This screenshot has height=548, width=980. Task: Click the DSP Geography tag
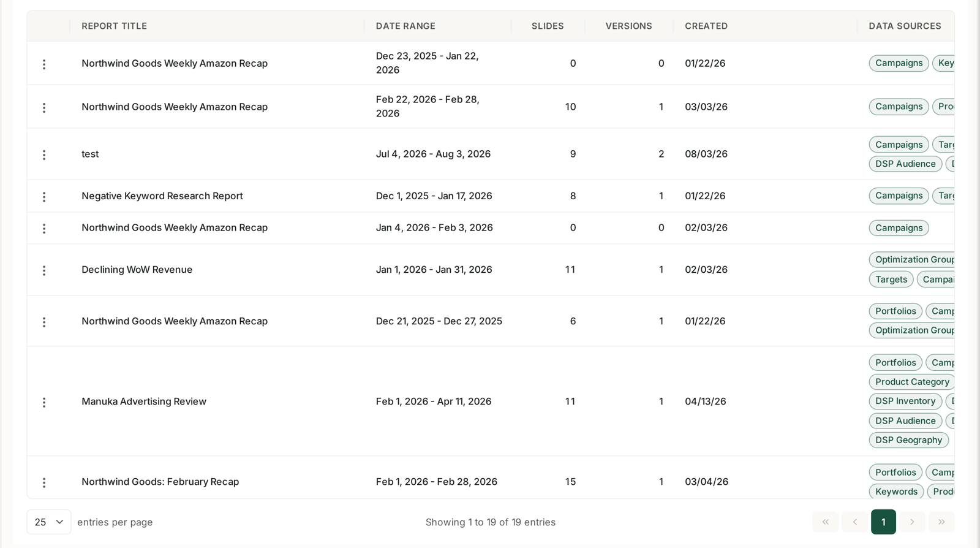[x=909, y=440]
